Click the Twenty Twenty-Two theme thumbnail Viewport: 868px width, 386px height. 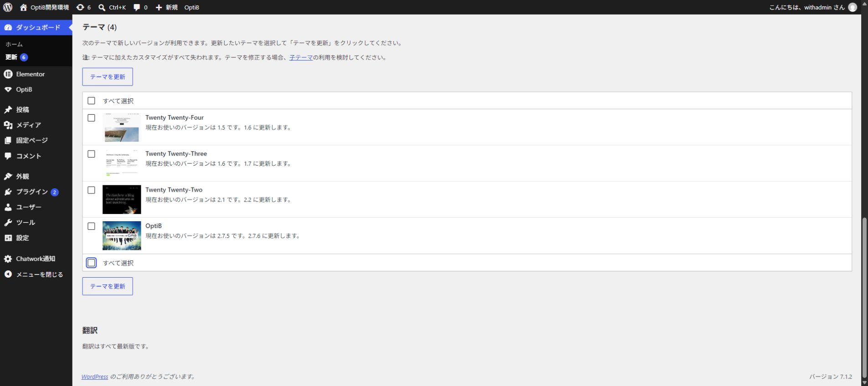[122, 200]
